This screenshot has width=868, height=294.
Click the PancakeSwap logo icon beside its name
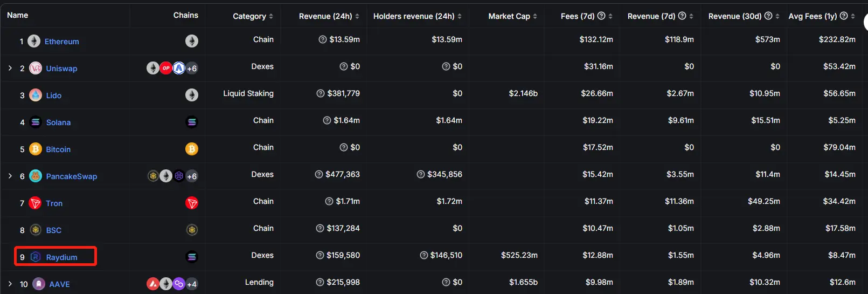click(36, 176)
